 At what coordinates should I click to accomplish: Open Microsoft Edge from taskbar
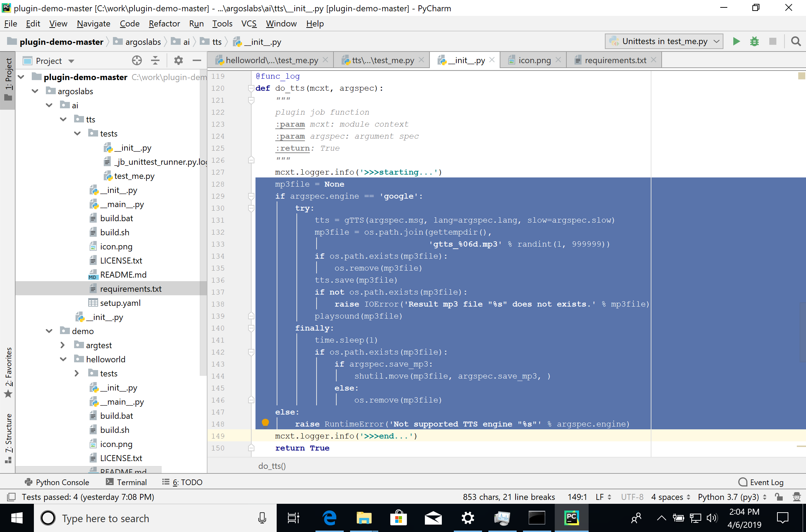click(329, 518)
